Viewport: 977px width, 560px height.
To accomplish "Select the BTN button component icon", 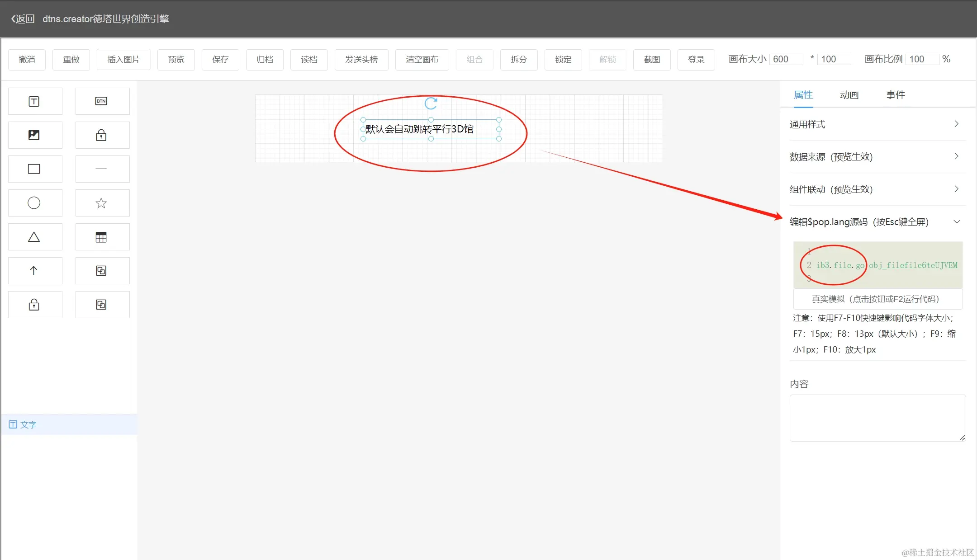I will (x=102, y=101).
